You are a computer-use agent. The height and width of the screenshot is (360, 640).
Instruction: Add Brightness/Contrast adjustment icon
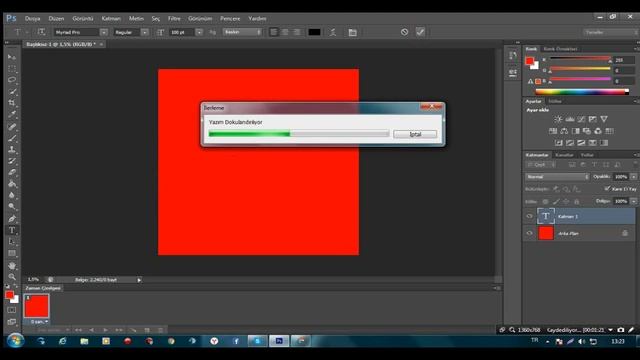pos(558,119)
